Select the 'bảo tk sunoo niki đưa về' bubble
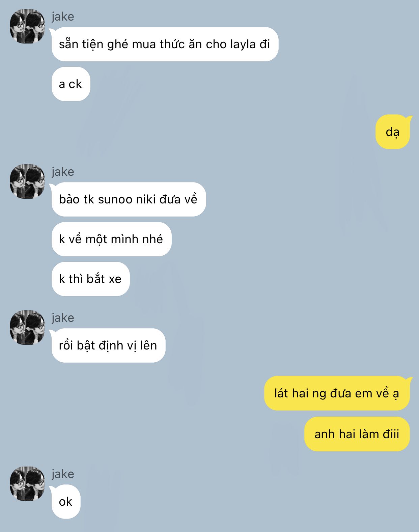Viewport: 419px width, 532px height. coord(129,199)
